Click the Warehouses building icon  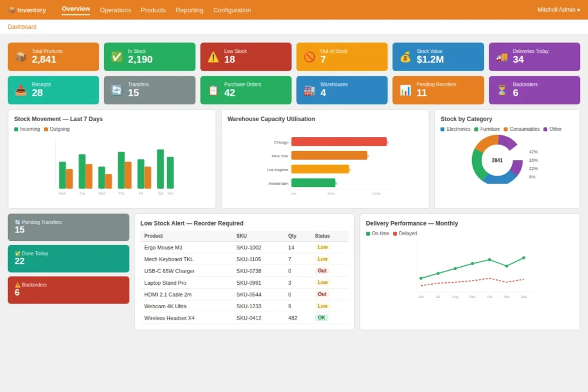click(x=309, y=90)
